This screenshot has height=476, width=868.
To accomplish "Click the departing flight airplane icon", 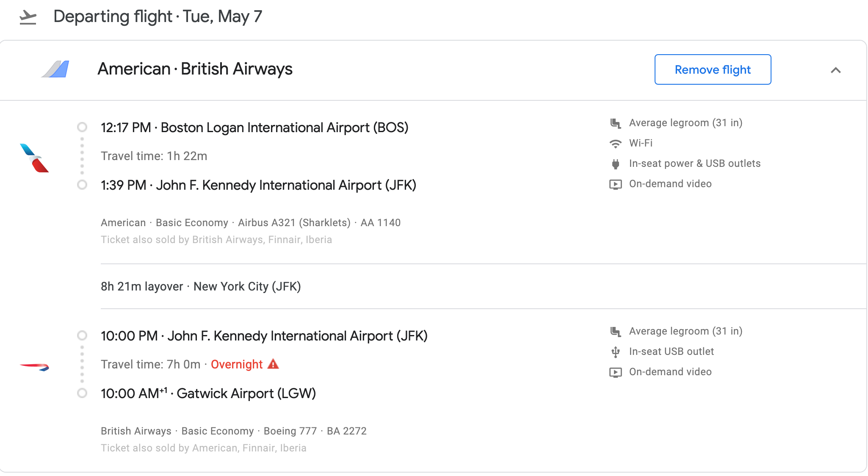I will (x=28, y=17).
